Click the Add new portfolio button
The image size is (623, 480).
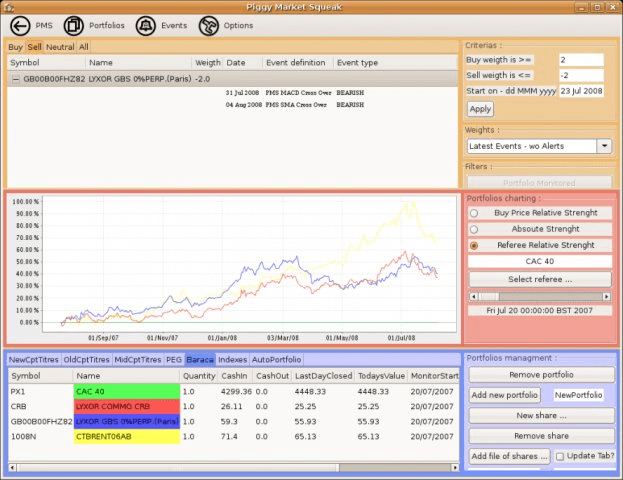[505, 395]
